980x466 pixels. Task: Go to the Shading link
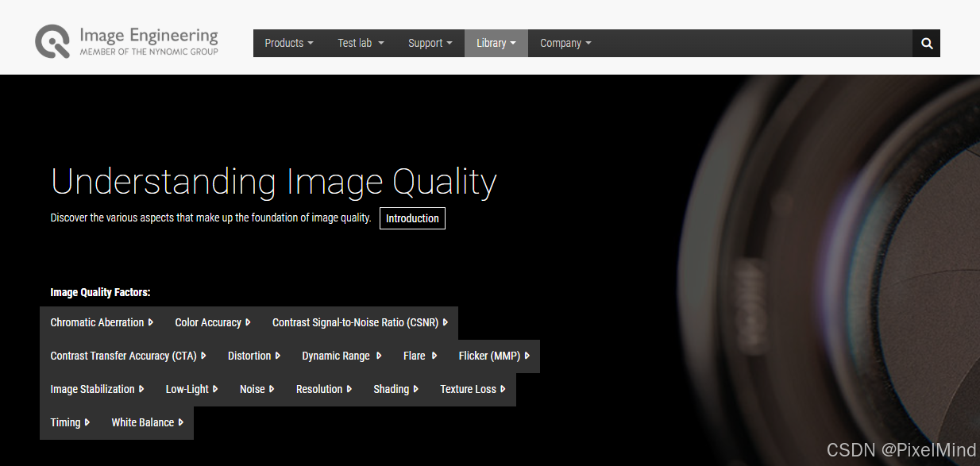[x=395, y=389]
